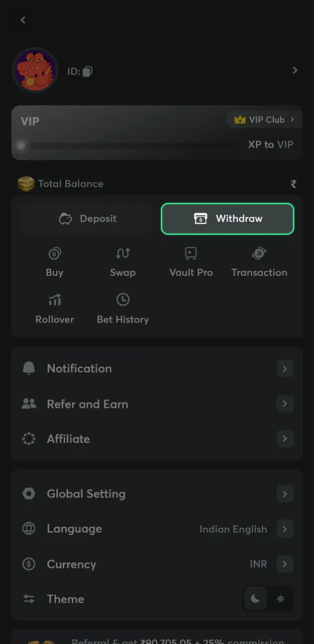Switch to dark theme with the moon toggle
The height and width of the screenshot is (644, 314).
(x=256, y=599)
